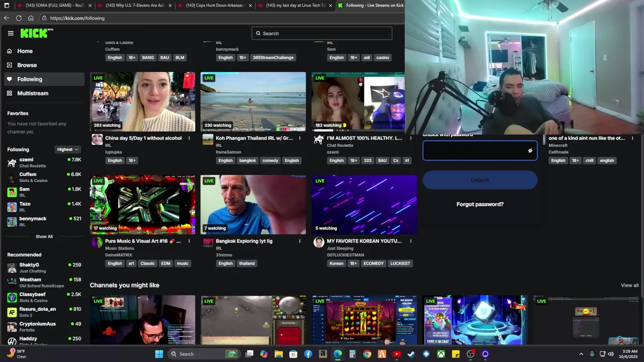Launch Copilot from the taskbar
644x362 pixels.
pos(264,354)
